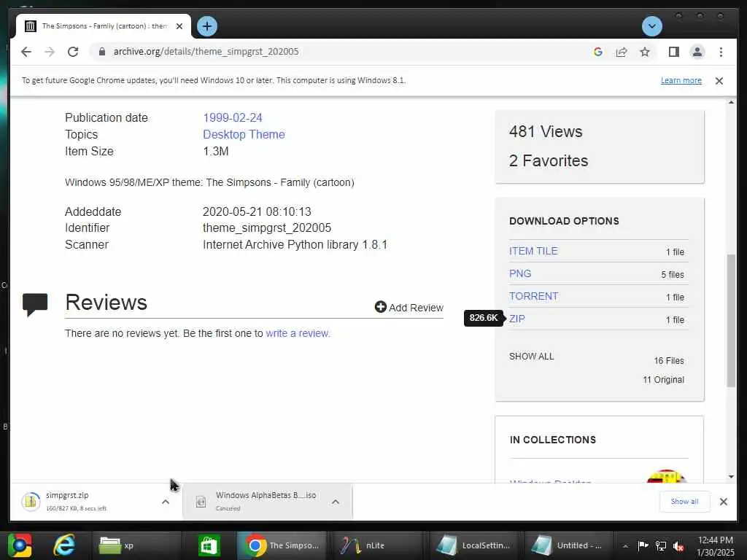747x560 pixels.
Task: Click the scrollbar up arrow
Action: 731,102
